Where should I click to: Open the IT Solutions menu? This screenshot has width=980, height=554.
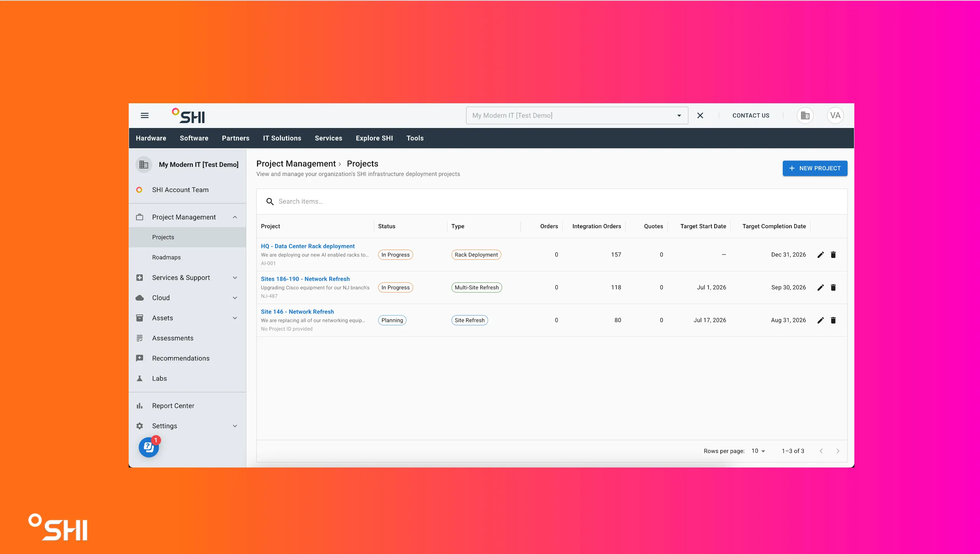[282, 138]
